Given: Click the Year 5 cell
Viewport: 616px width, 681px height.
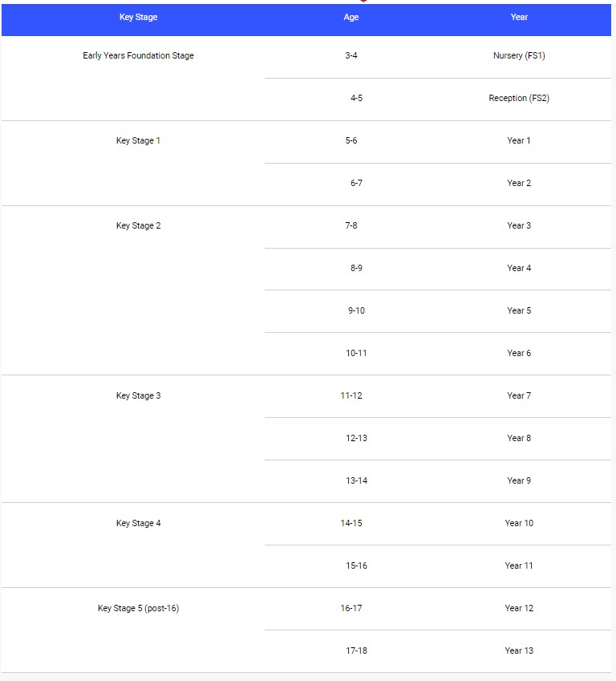Looking at the screenshot, I should tap(519, 311).
